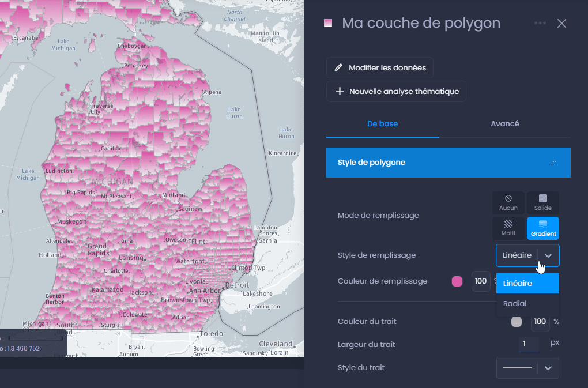The width and height of the screenshot is (588, 388).
Task: Close the Ma couche de polygon panel
Action: click(561, 23)
